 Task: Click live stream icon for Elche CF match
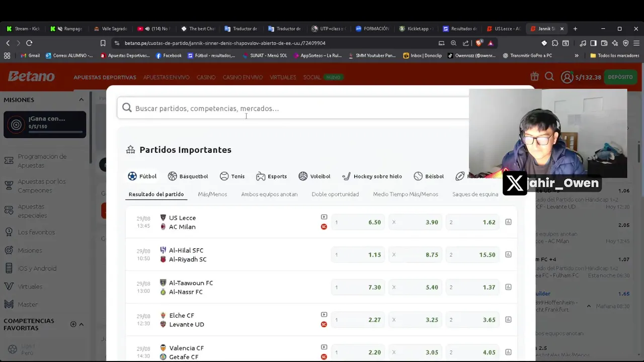(324, 315)
